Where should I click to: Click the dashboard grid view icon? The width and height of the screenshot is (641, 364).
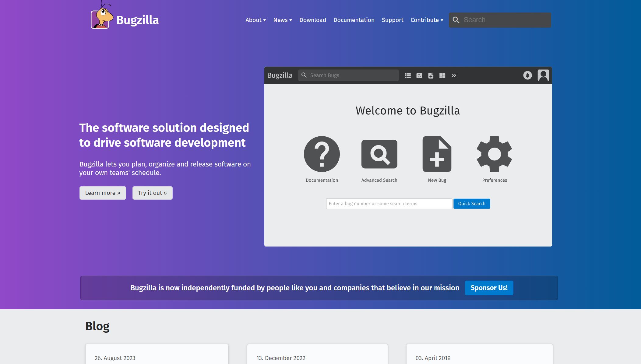point(442,75)
